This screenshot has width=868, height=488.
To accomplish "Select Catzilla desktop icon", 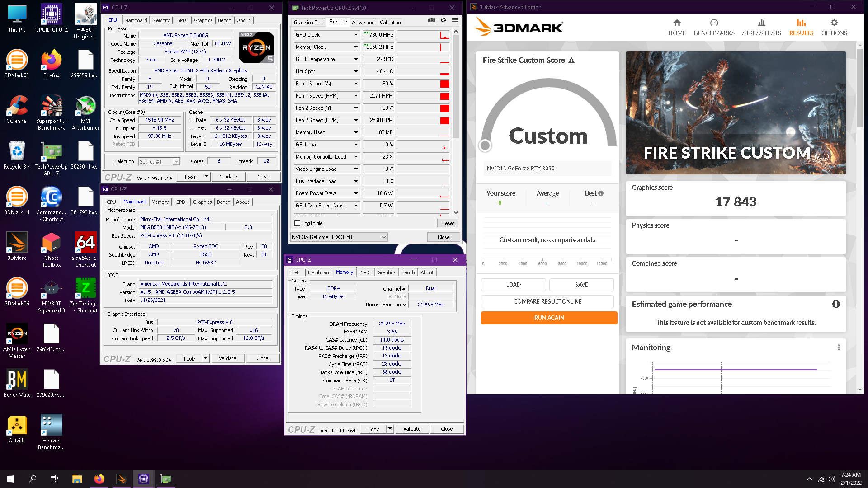I will pos(17,429).
